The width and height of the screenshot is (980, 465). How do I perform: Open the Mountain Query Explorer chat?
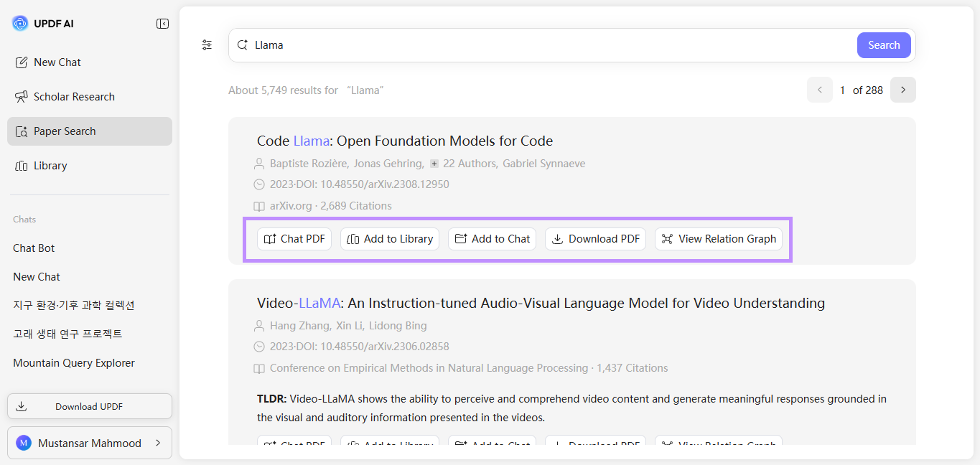[x=74, y=363]
